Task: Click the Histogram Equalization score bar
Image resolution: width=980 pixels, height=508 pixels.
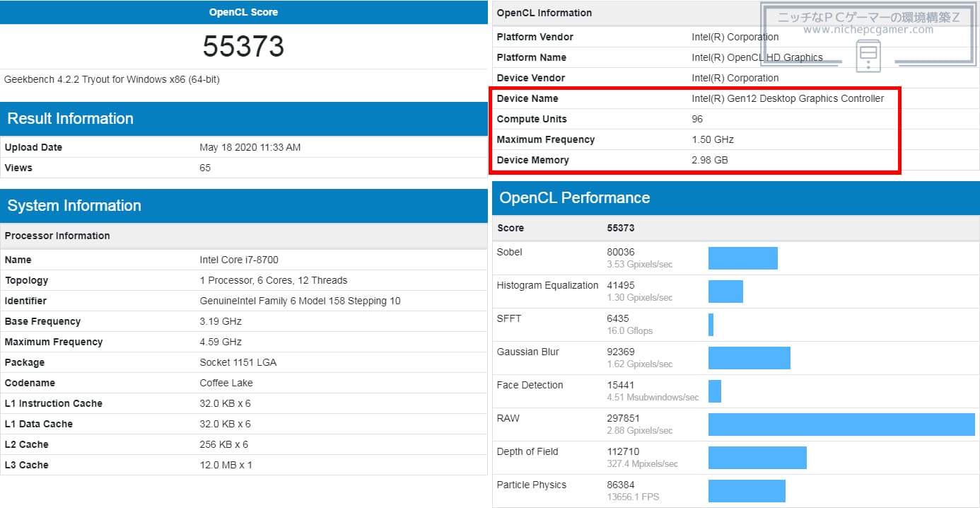Action: (725, 291)
